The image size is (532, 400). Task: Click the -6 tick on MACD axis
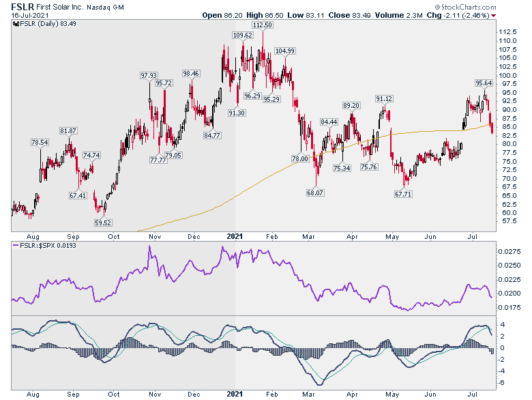(x=502, y=383)
